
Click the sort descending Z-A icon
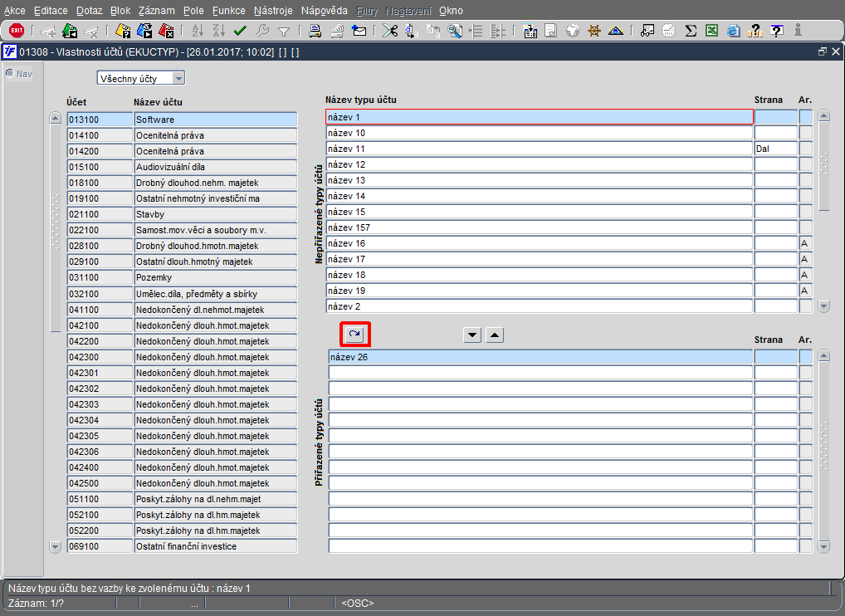tap(219, 31)
